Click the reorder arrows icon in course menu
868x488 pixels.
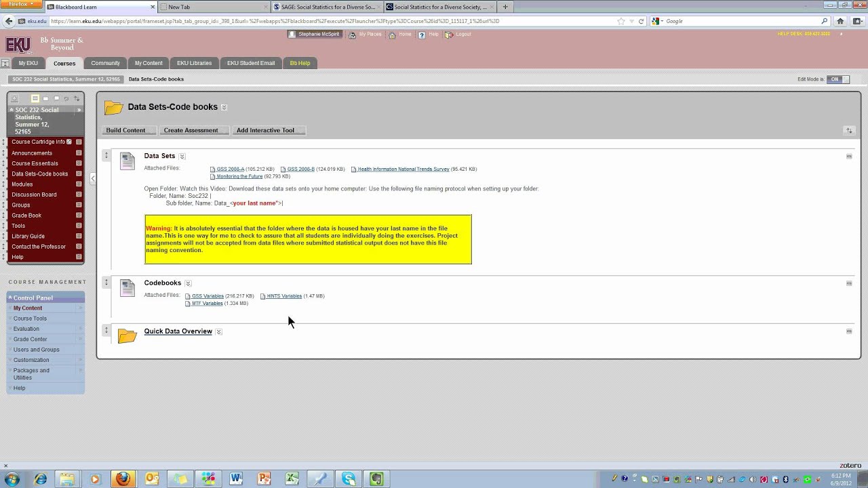77,99
